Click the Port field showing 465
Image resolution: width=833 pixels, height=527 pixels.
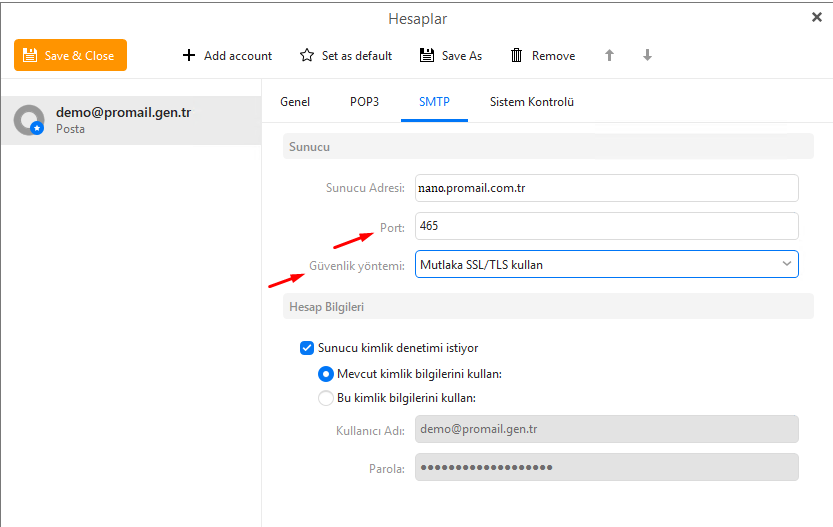click(x=606, y=226)
